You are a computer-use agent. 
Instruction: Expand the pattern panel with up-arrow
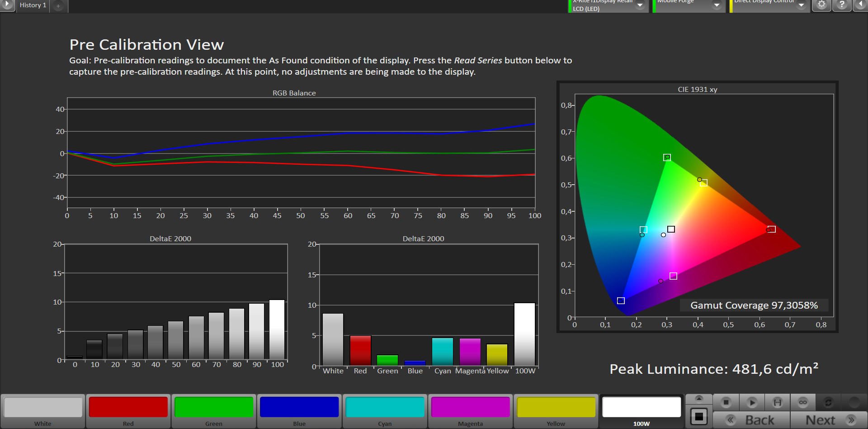coord(699,398)
